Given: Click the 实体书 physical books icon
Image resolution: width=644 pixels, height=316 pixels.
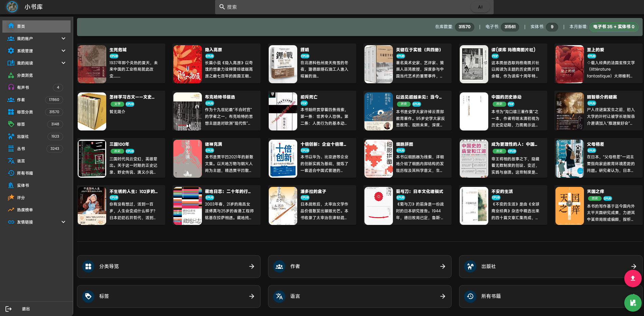Looking at the screenshot, I should (11, 185).
